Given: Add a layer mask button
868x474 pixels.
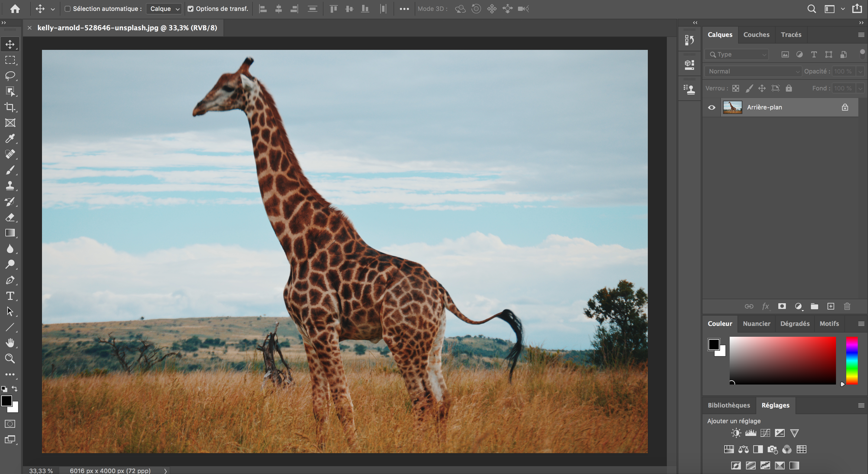Looking at the screenshot, I should pos(782,306).
